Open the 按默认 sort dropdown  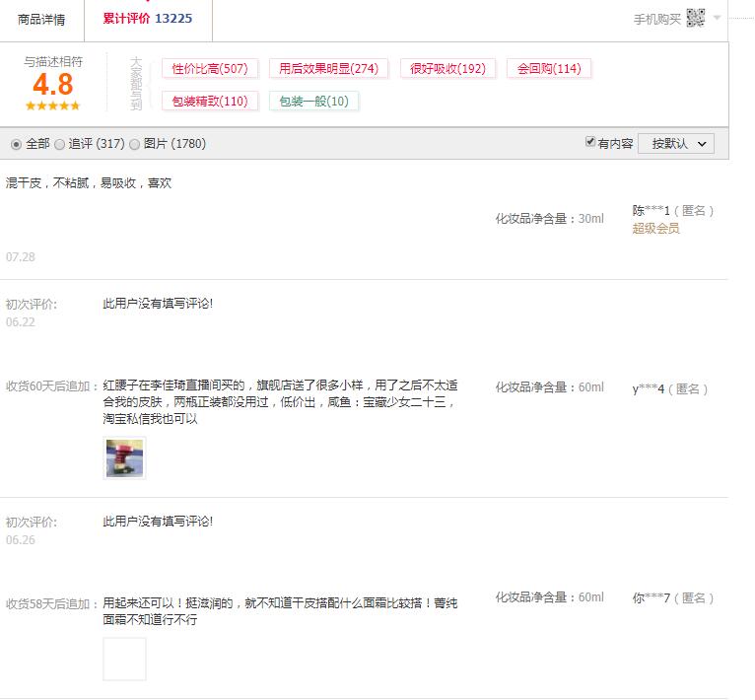pyautogui.click(x=675, y=143)
